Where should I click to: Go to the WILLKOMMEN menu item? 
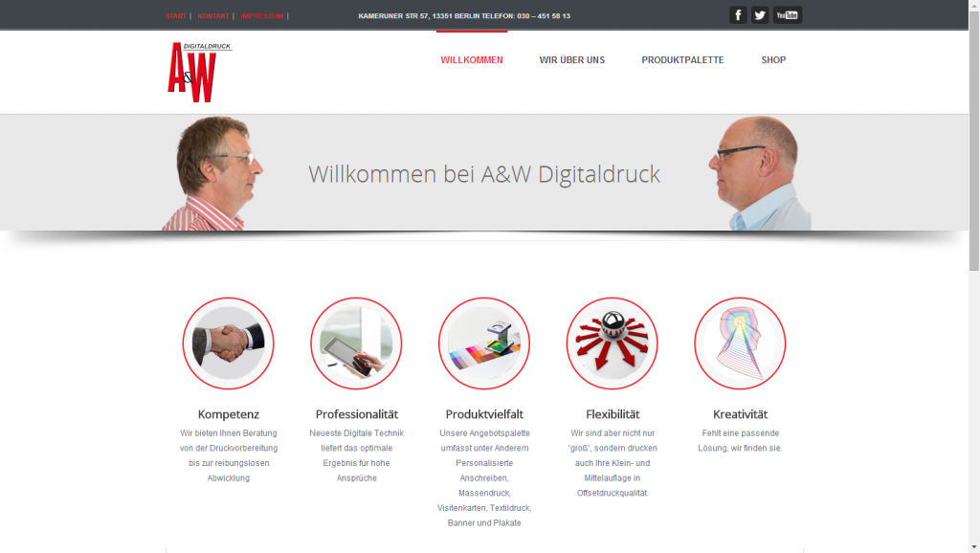472,60
